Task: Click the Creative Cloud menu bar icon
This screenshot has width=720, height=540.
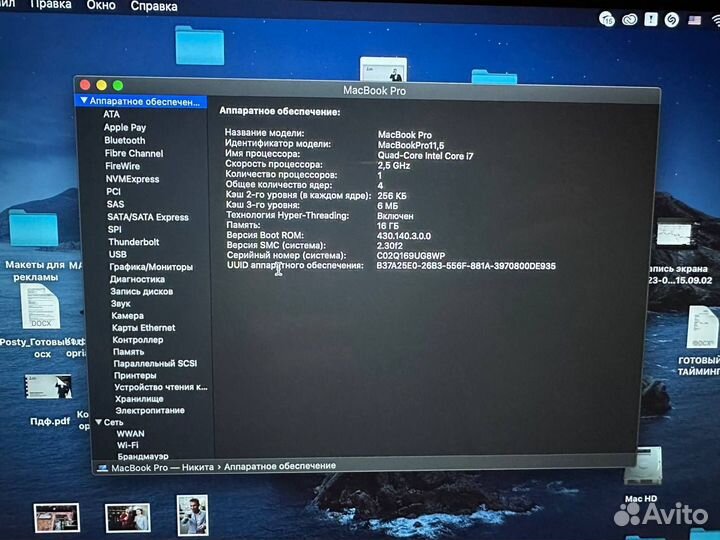Action: point(629,20)
